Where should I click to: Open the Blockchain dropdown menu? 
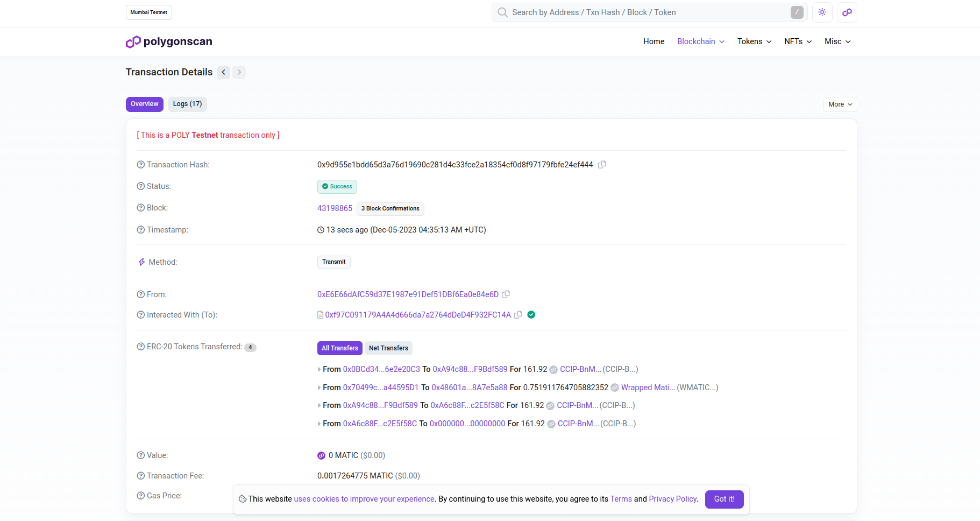[701, 41]
